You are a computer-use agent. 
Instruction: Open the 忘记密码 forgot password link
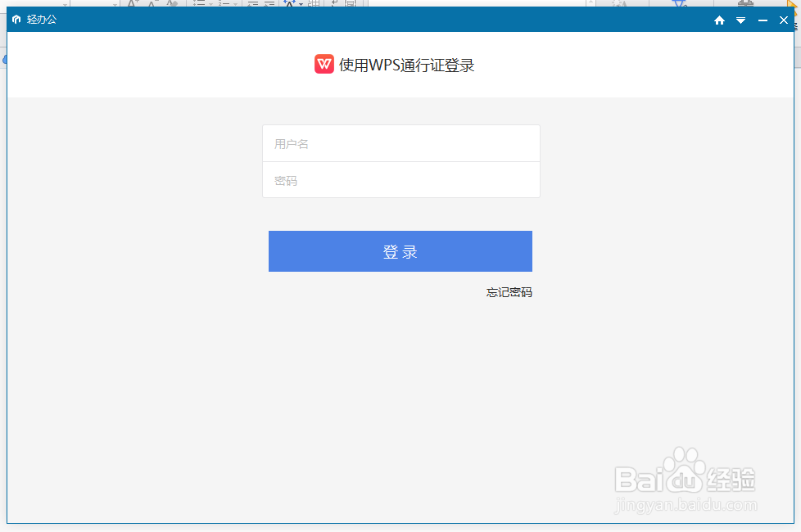508,292
